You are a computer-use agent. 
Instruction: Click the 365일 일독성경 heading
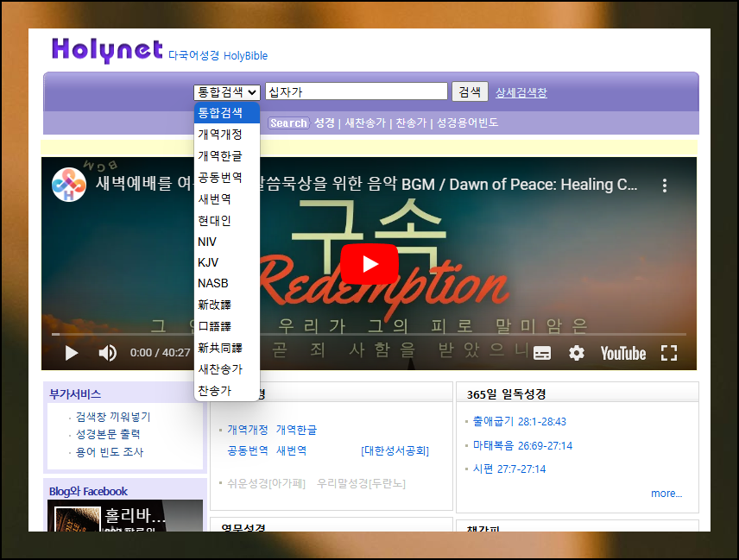pos(506,394)
